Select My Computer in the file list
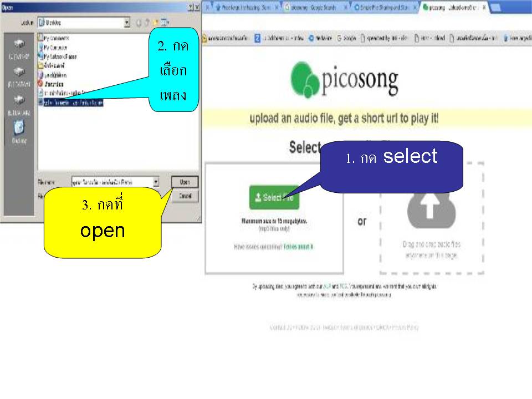This screenshot has width=532, height=399. click(x=53, y=48)
